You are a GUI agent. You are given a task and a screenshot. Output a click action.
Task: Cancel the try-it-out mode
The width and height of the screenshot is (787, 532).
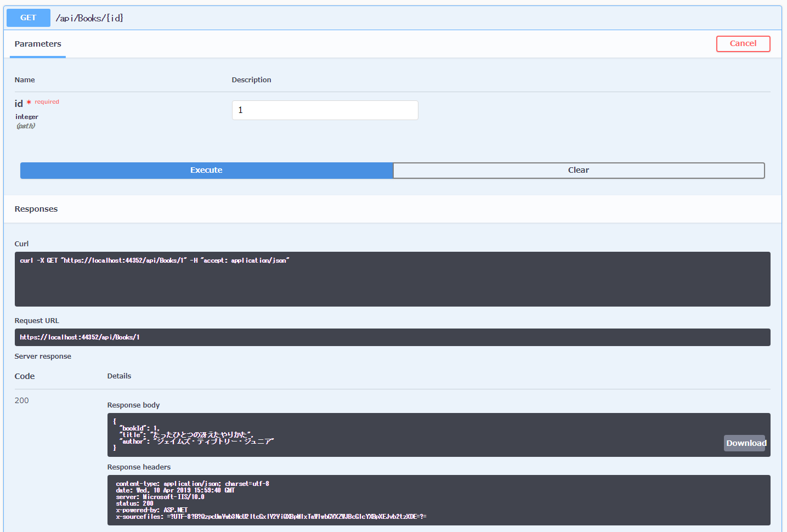[x=743, y=44]
